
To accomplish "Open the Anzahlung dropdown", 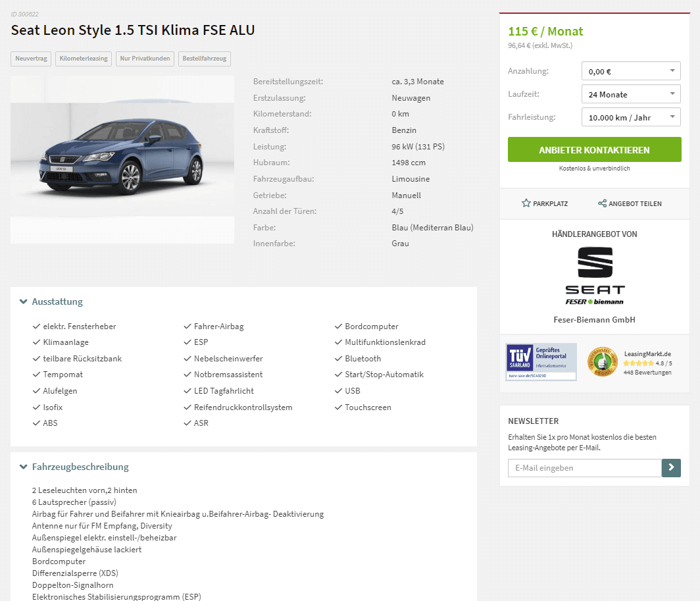I will click(631, 71).
